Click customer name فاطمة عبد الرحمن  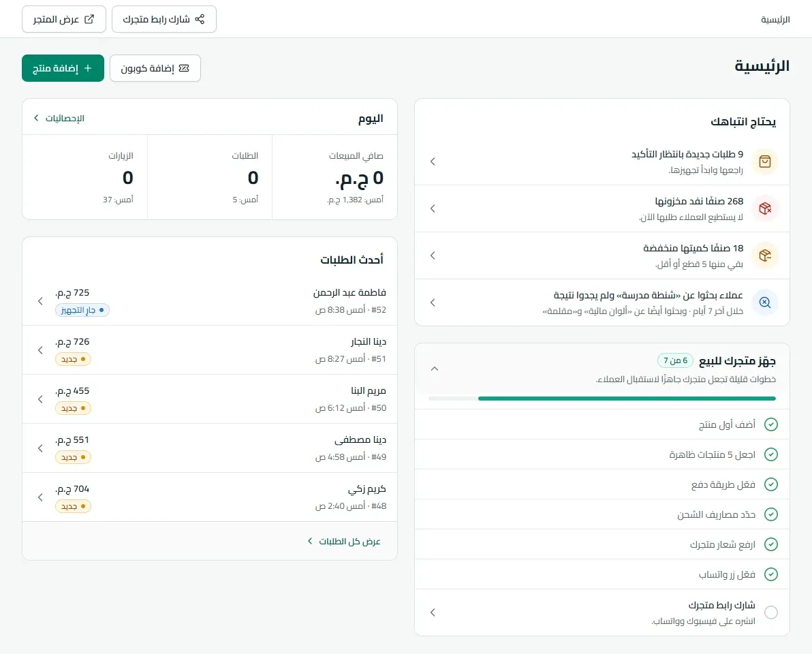[349, 292]
